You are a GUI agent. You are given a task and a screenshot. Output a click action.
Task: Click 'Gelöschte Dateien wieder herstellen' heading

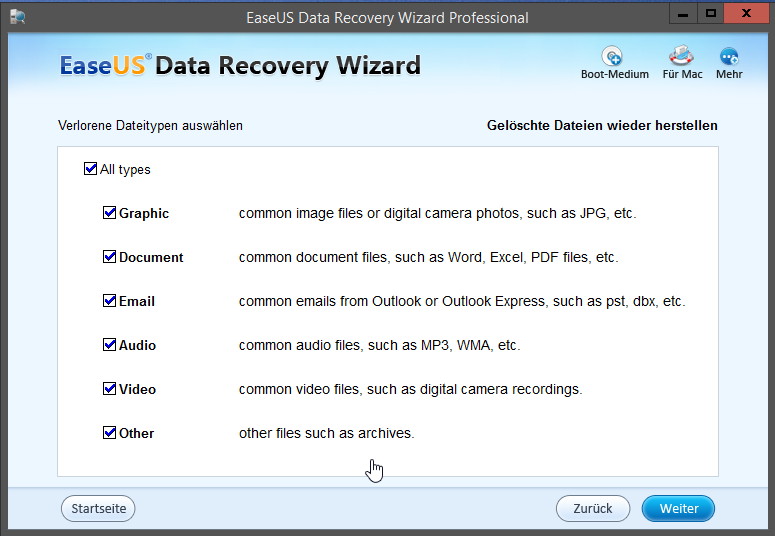602,126
